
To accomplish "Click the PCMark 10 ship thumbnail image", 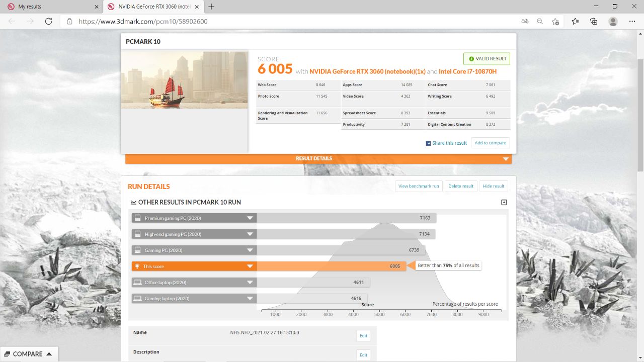I will (184, 79).
